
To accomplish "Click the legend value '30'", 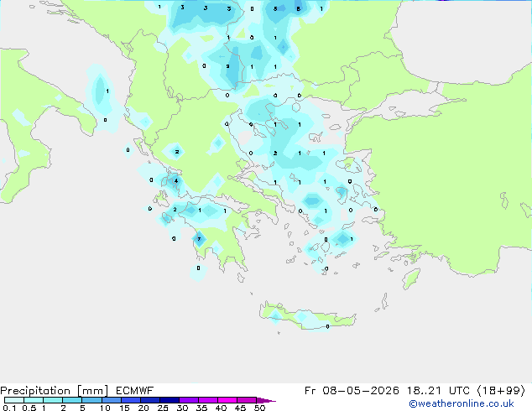I will tap(182, 408).
